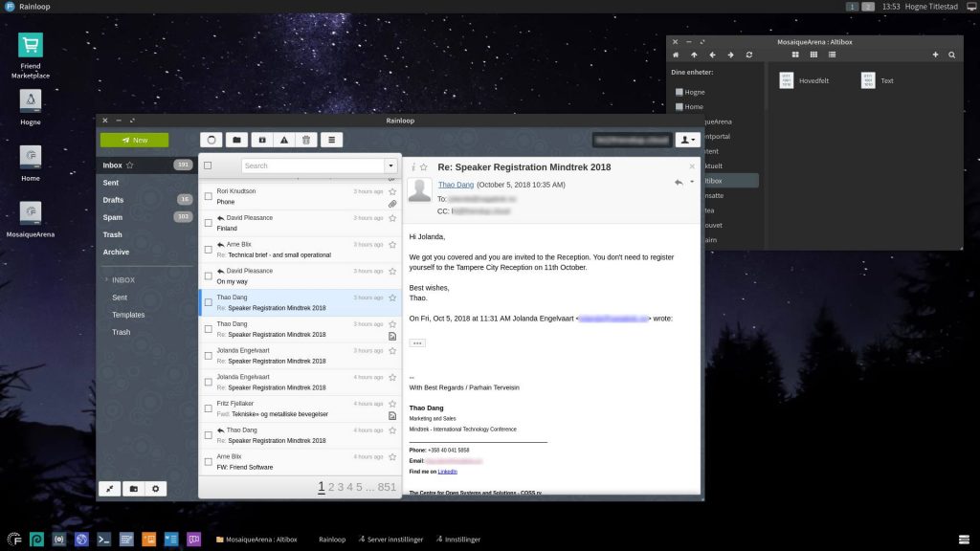Open the Spam folder
980x551 pixels.
coord(113,217)
